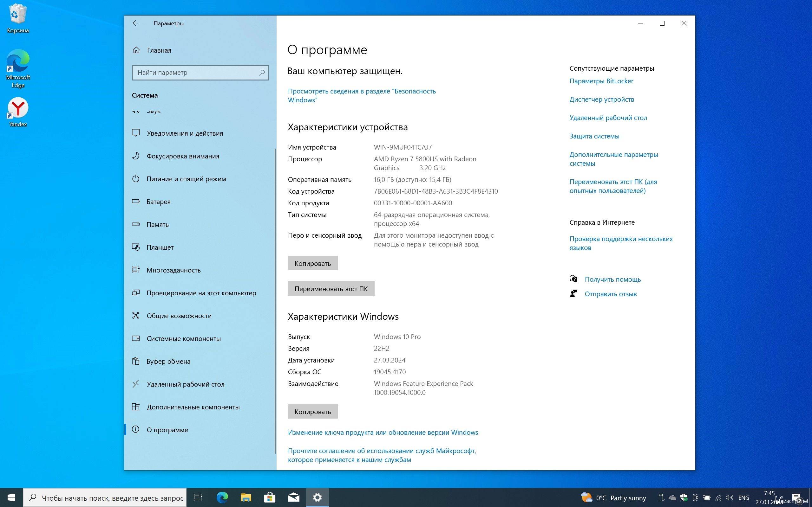Viewport: 812px width, 507px height.
Task: Click the Буфер обмена clipboard icon
Action: [135, 361]
